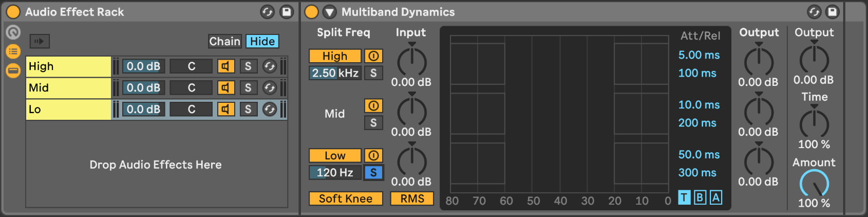
Task: Click Drop Audio Effects Here area
Action: pos(156,165)
